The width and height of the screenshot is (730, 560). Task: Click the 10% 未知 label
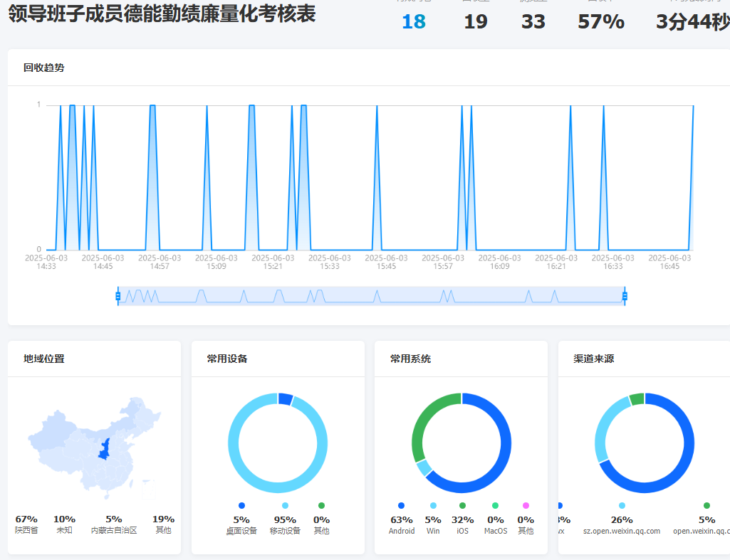64,524
